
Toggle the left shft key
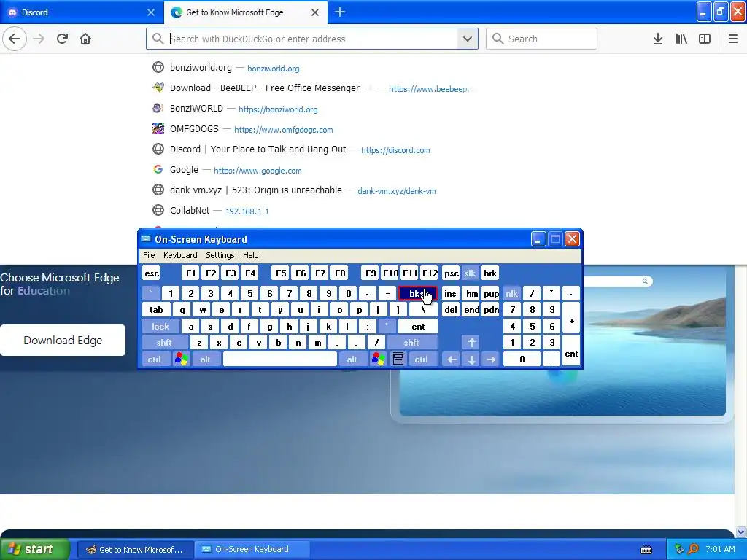click(164, 343)
